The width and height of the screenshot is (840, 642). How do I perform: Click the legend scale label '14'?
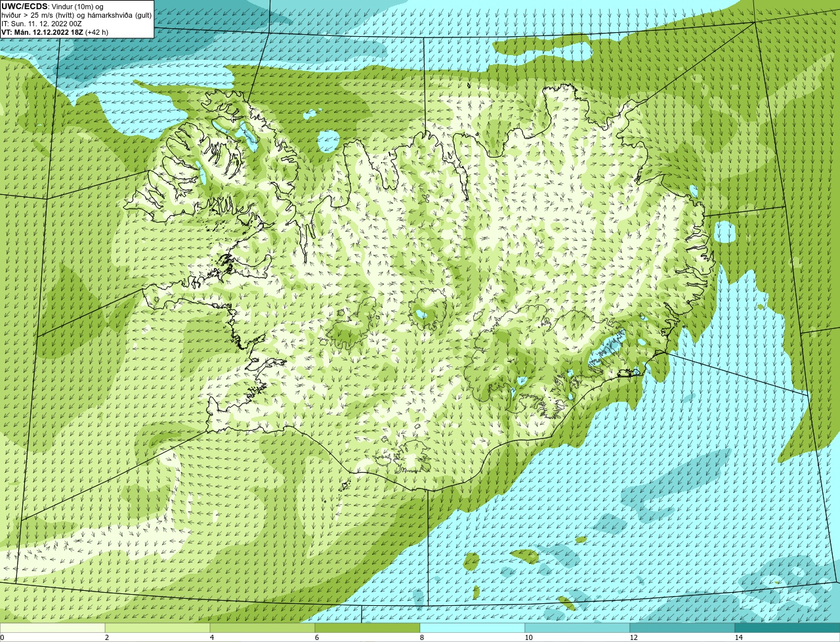738,637
